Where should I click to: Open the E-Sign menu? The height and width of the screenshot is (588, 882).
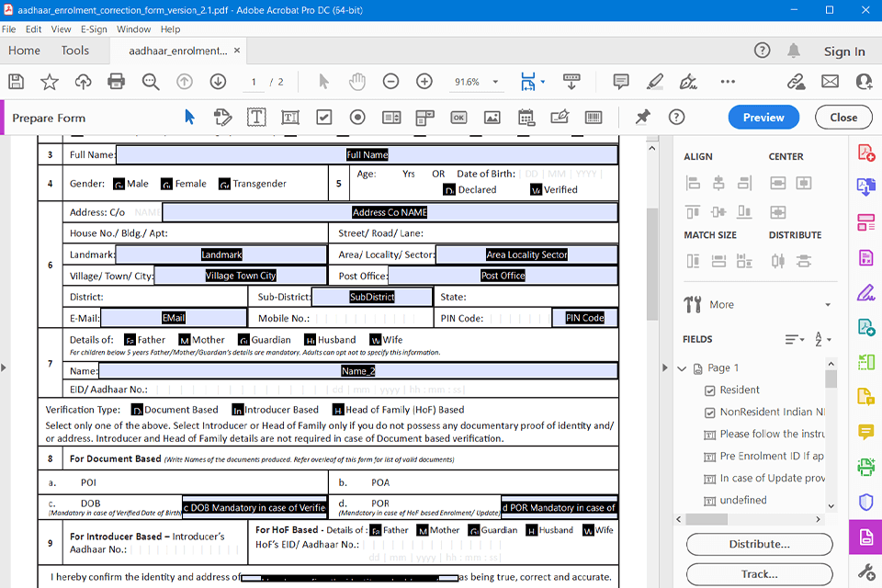pyautogui.click(x=94, y=29)
